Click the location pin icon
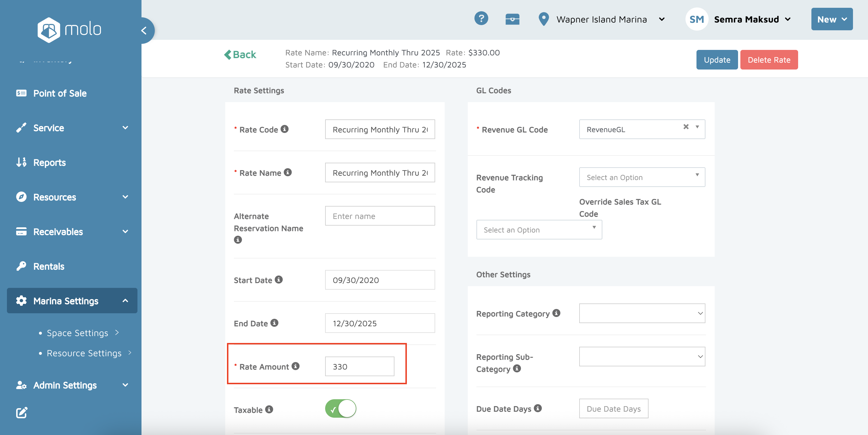Viewport: 868px width, 435px height. (x=543, y=19)
